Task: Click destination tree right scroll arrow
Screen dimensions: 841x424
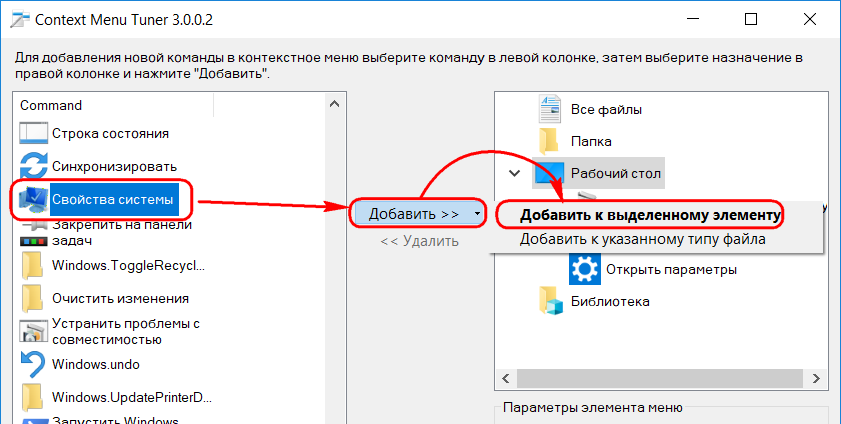Action: pyautogui.click(x=816, y=378)
